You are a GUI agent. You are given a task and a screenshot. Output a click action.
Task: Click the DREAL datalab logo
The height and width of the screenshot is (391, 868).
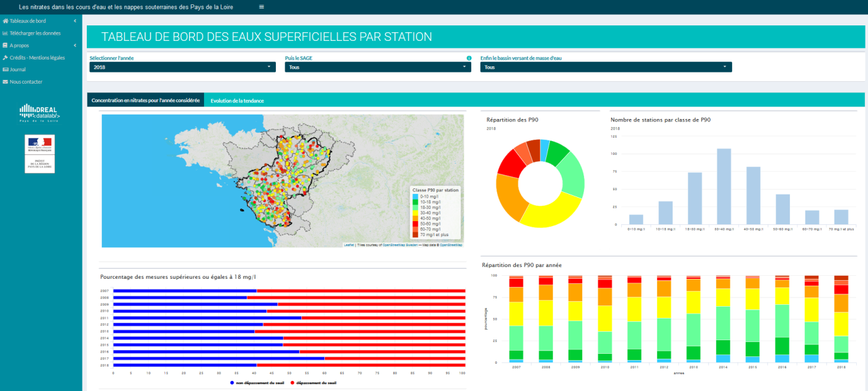pos(40,112)
